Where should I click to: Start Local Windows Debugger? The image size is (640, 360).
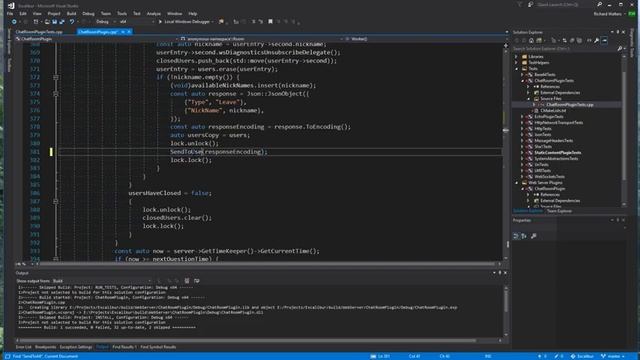click(x=186, y=22)
